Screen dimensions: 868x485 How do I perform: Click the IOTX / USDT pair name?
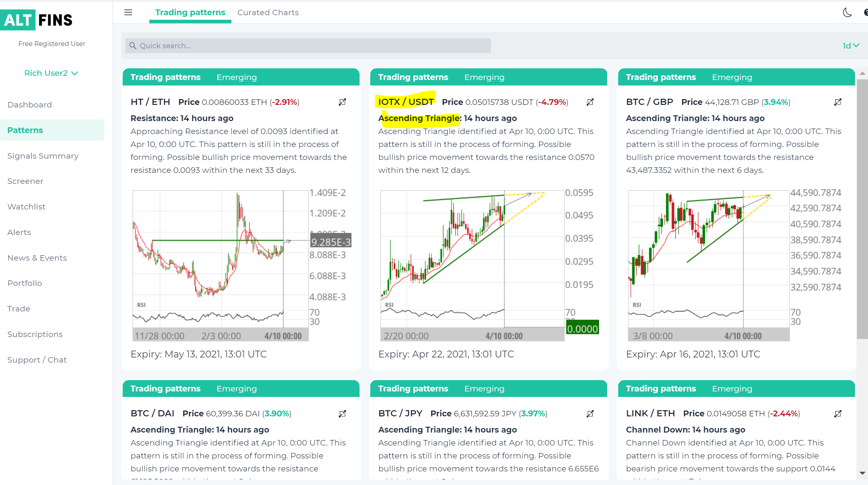pos(406,102)
